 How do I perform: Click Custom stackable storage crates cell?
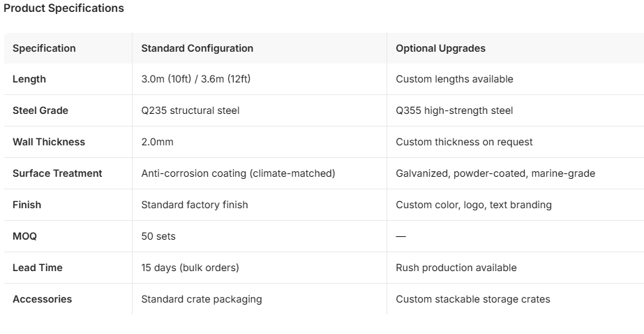click(473, 299)
